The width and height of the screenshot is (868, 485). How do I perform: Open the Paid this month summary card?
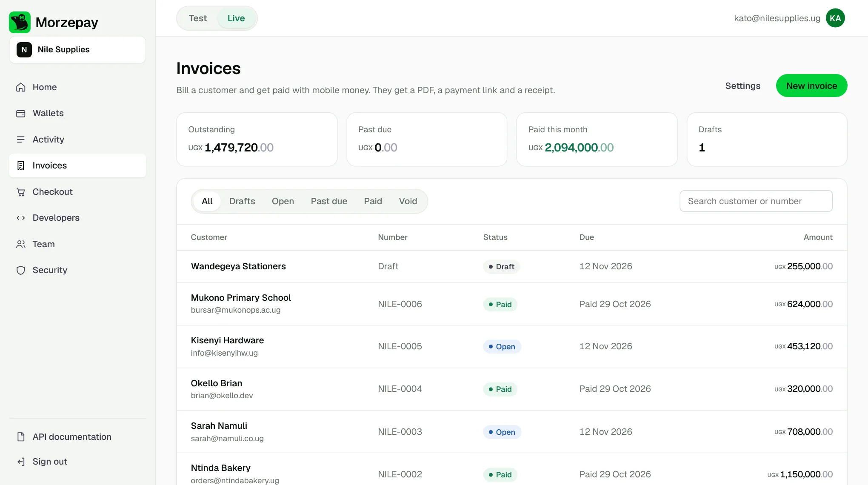point(597,140)
